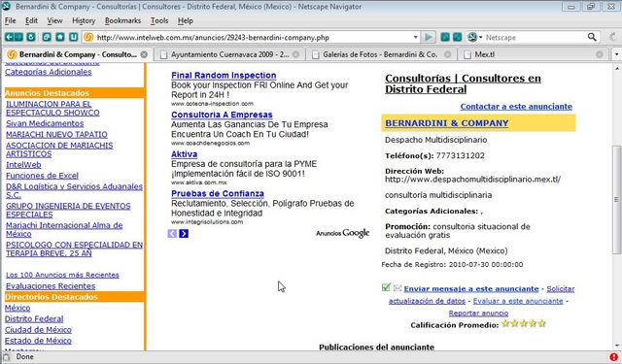Open Evaluaciones Recientes link

pos(51,285)
